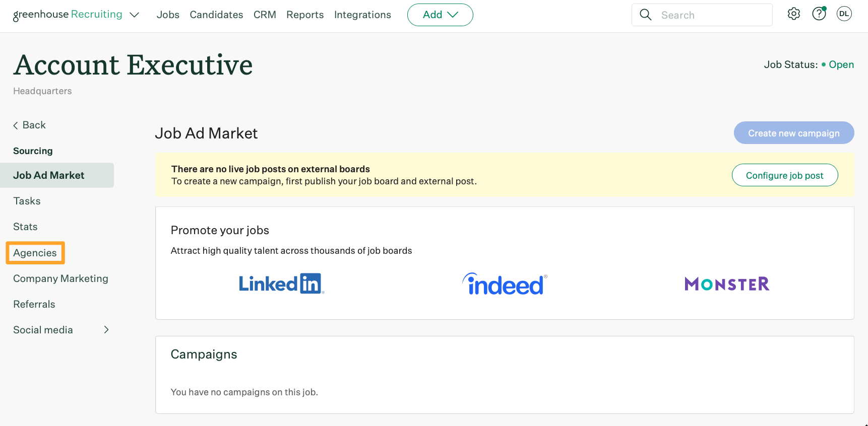Click the Indeed logo
Image resolution: width=868 pixels, height=426 pixels.
(505, 284)
